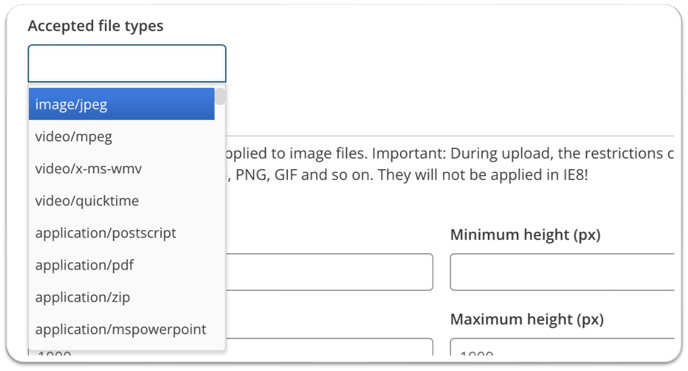
Task: Pick video/x-ms-wmv in the dropdown
Action: click(x=122, y=168)
